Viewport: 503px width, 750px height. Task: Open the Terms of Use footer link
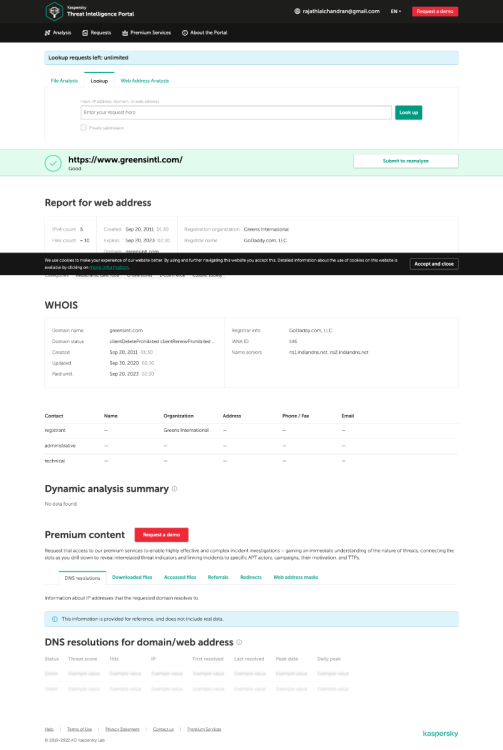pyautogui.click(x=79, y=729)
